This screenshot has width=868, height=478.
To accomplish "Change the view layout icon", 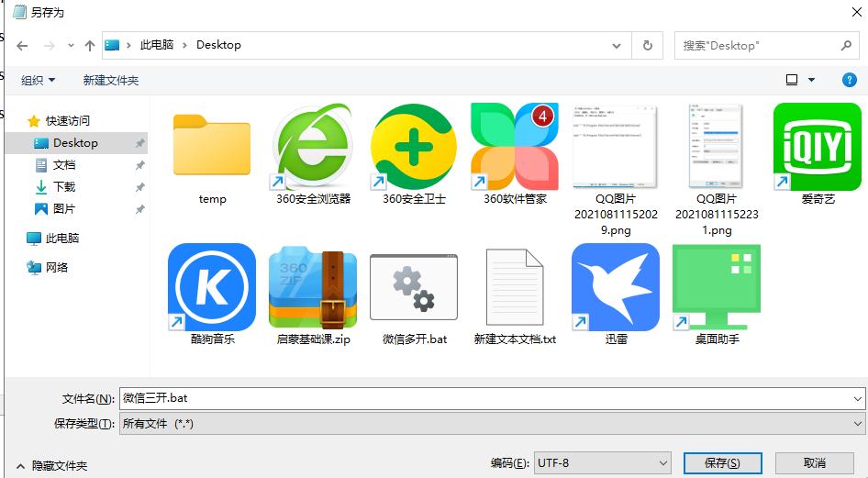I will pos(792,80).
